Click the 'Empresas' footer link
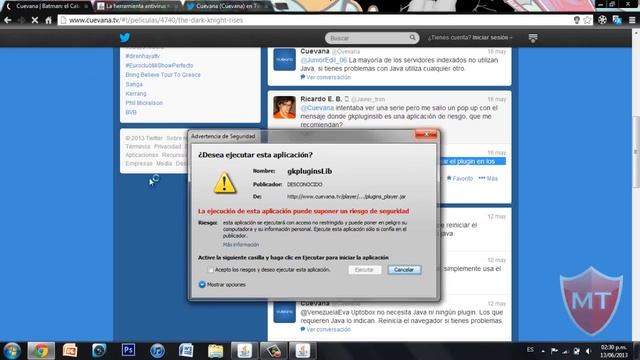This screenshot has height=360, width=640. tap(139, 163)
